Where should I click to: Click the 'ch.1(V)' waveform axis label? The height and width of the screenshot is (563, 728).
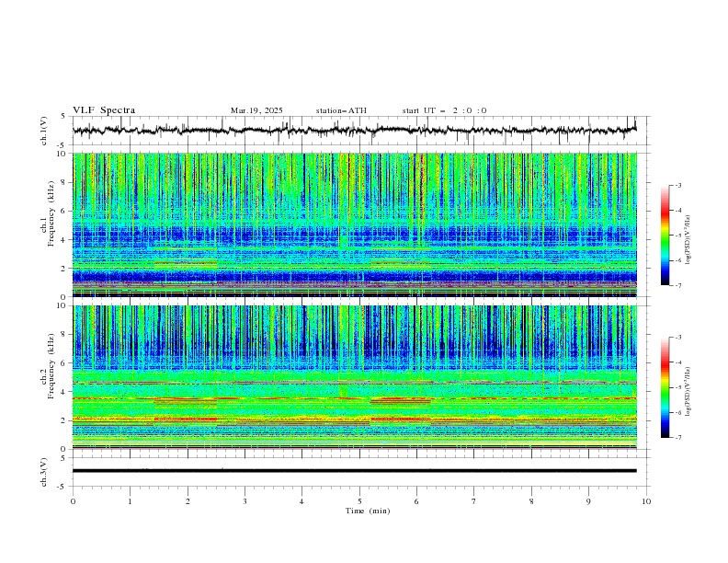point(44,131)
